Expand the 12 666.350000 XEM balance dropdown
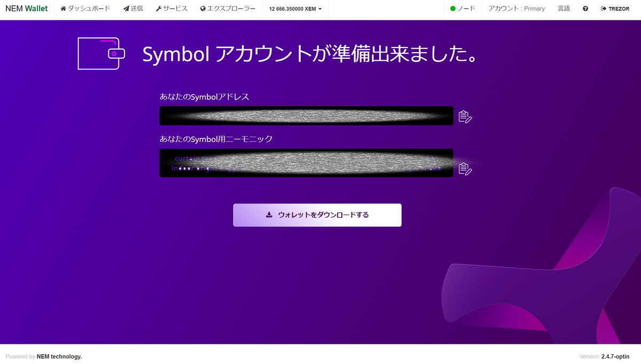This screenshot has width=641, height=364. 295,9
